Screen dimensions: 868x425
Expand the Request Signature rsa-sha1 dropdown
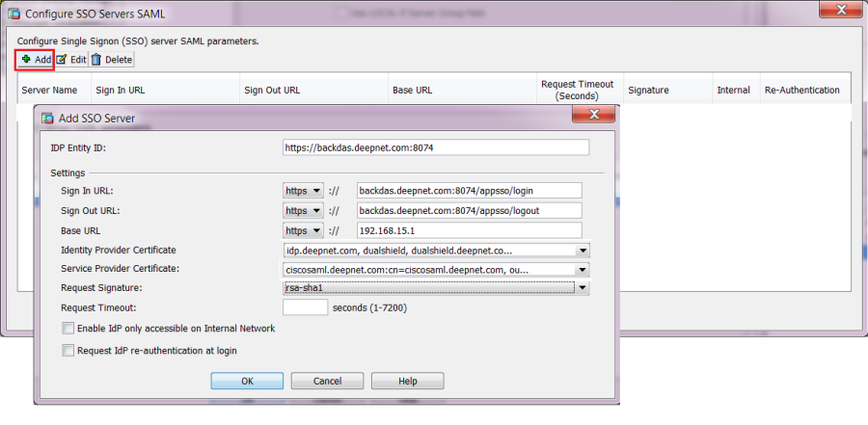tap(582, 288)
